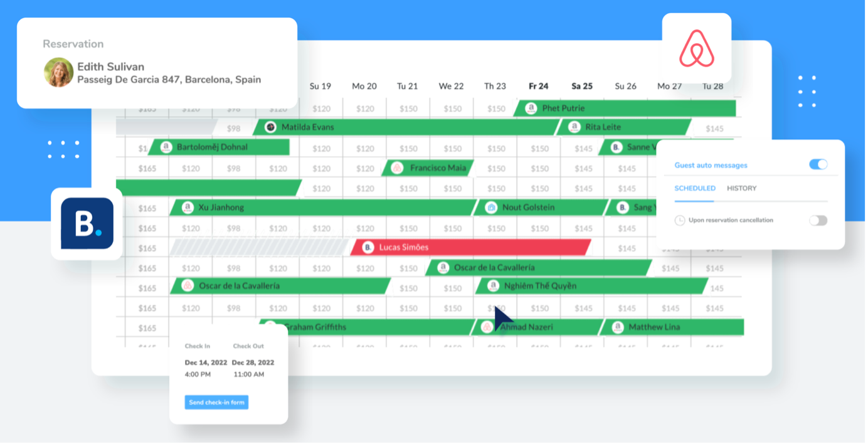Select the Scheduled tab
The image size is (868, 444).
coord(694,188)
